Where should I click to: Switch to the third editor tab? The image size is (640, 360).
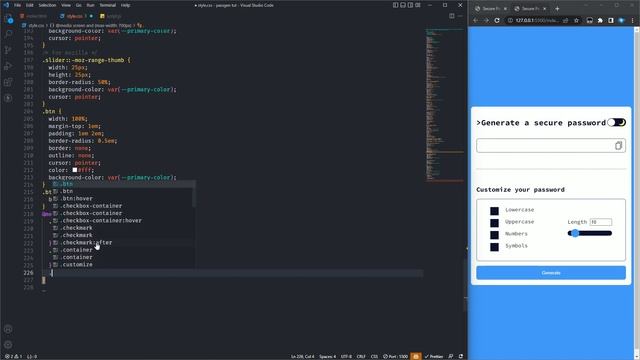pos(111,16)
